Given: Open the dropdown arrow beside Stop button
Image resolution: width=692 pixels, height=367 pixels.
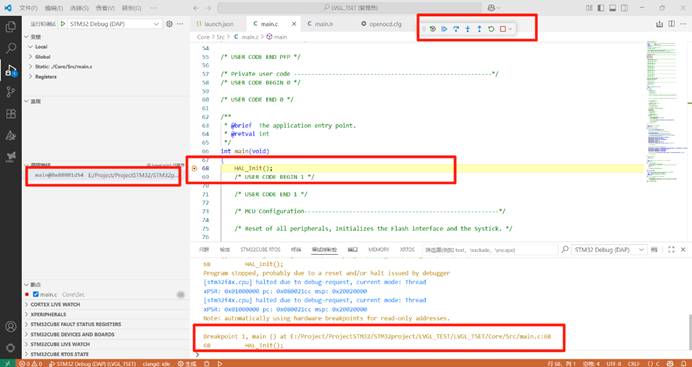Looking at the screenshot, I should point(510,29).
